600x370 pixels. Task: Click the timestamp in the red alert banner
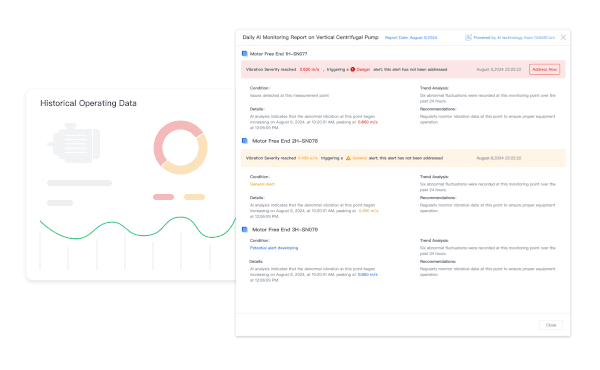(x=499, y=70)
